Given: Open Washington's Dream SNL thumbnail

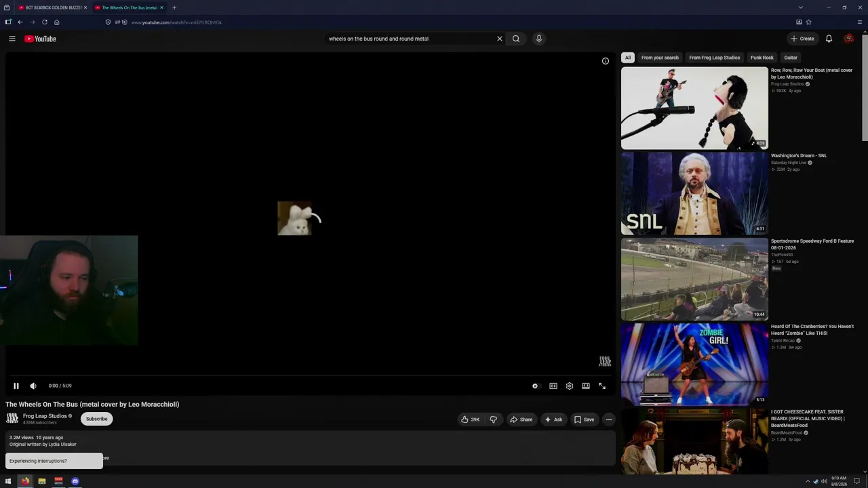Looking at the screenshot, I should 694,193.
